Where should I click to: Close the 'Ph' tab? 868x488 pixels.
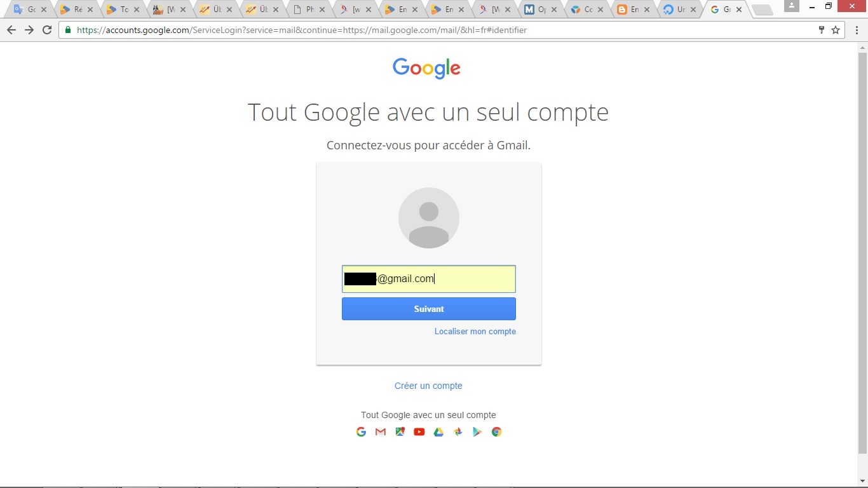(x=322, y=10)
